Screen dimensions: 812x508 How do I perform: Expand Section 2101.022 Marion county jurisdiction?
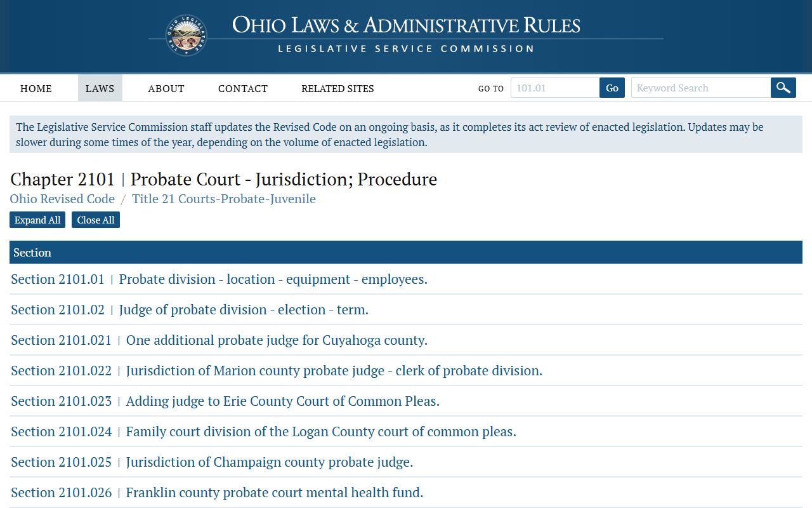[277, 371]
